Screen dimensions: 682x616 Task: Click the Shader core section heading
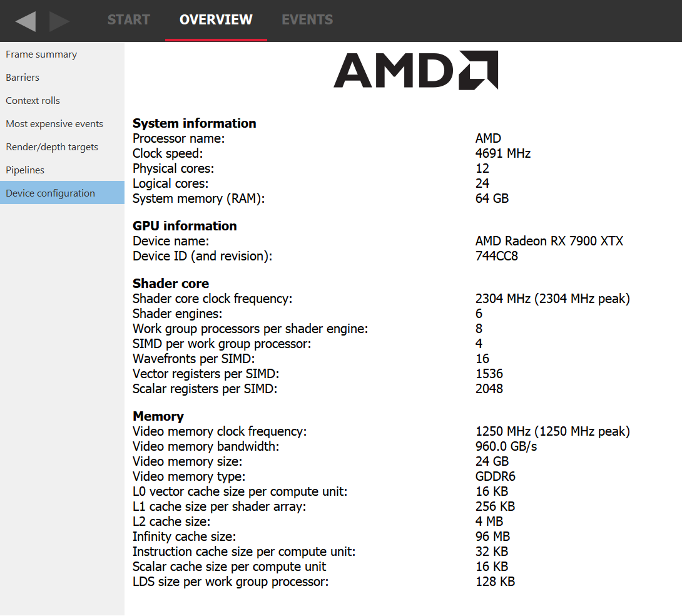coord(171,283)
